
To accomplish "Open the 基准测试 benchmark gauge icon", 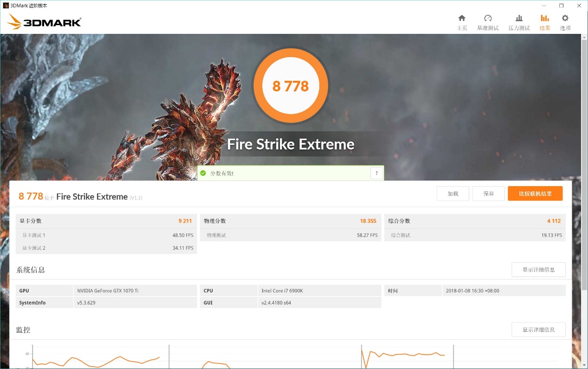I will (488, 19).
